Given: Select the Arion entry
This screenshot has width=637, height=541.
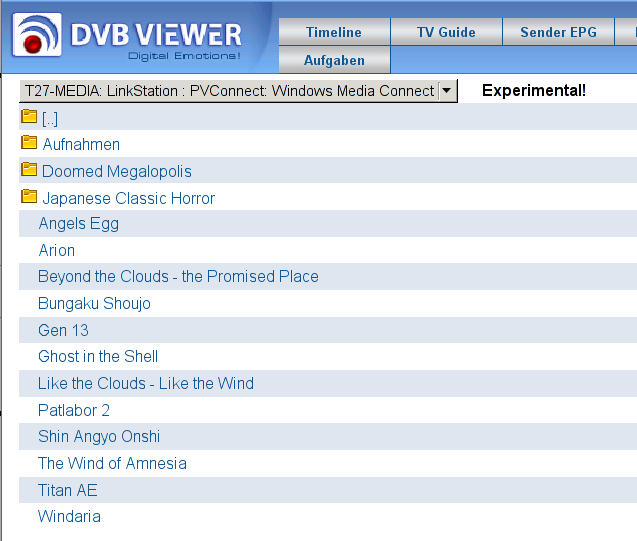Looking at the screenshot, I should (x=57, y=250).
